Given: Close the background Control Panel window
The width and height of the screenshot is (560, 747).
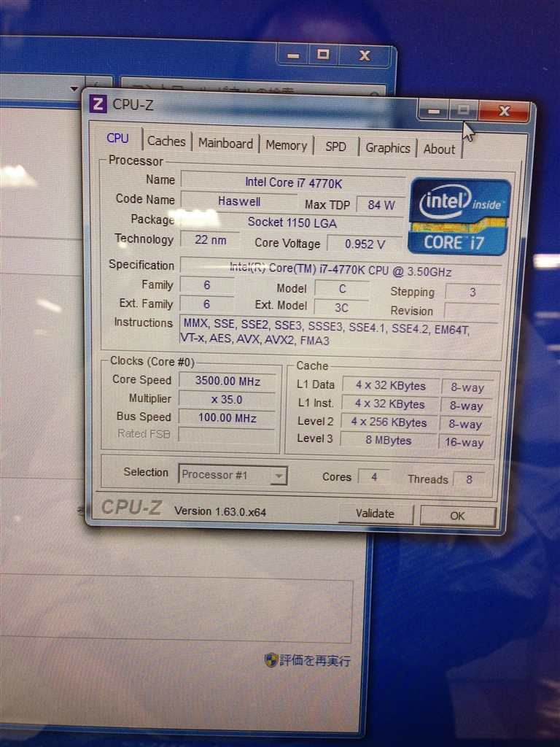Looking at the screenshot, I should [x=365, y=55].
